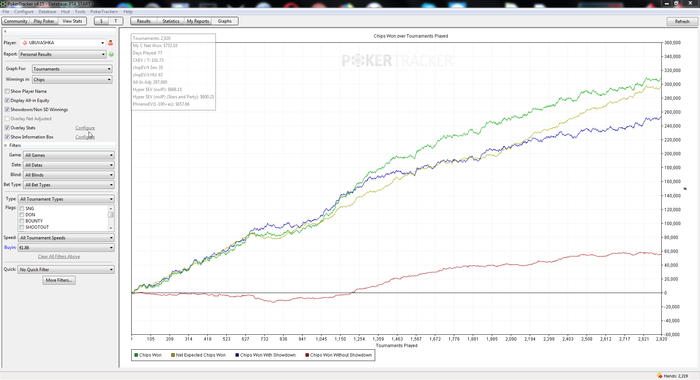Check the SNG flag

pyautogui.click(x=21, y=209)
